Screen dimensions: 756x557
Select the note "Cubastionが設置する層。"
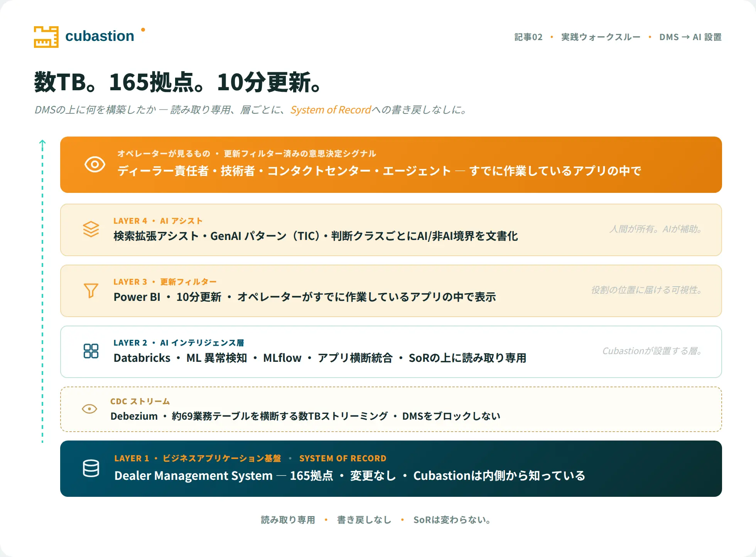click(x=652, y=351)
